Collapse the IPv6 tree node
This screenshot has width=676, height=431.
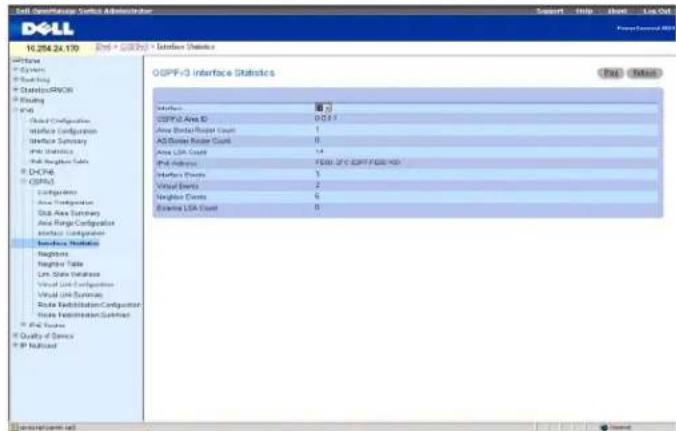(x=16, y=110)
